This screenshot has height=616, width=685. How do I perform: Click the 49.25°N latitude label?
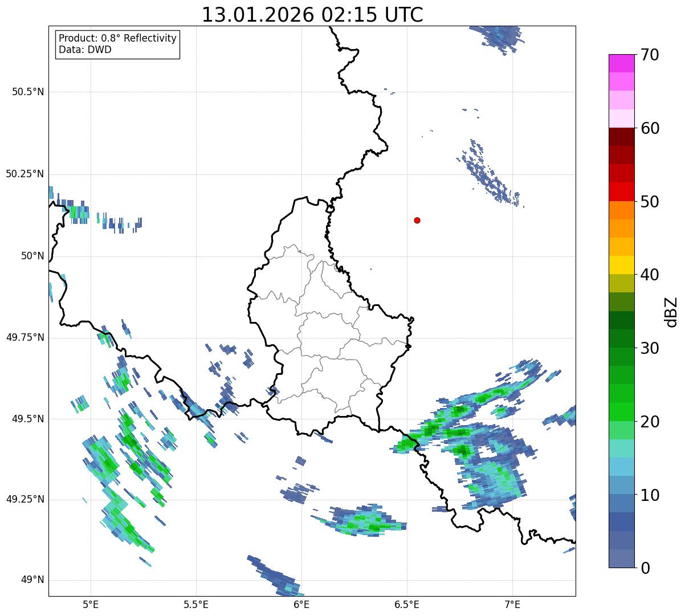coord(25,500)
